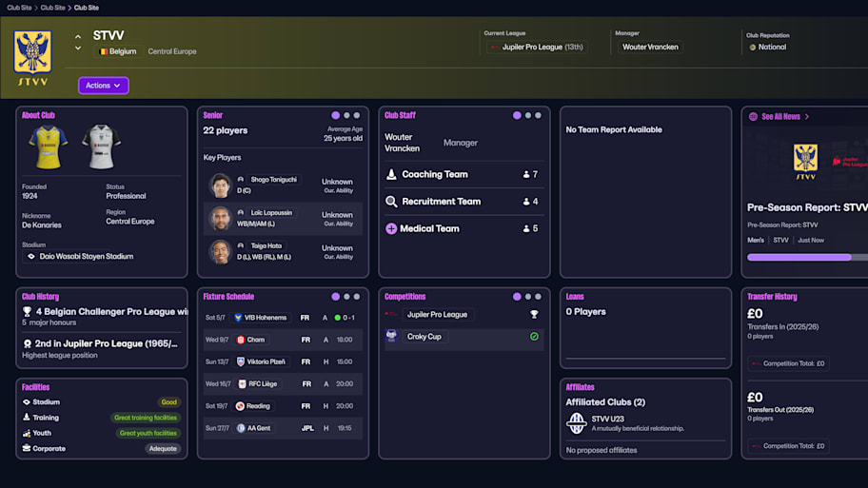Image resolution: width=868 pixels, height=488 pixels.
Task: Click Loic Lapoussin's portrait
Action: coord(220,219)
